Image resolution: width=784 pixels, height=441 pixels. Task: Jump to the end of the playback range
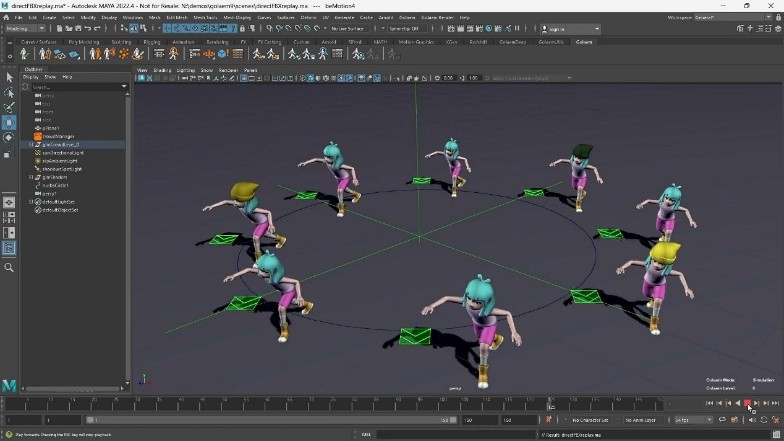pyautogui.click(x=776, y=403)
